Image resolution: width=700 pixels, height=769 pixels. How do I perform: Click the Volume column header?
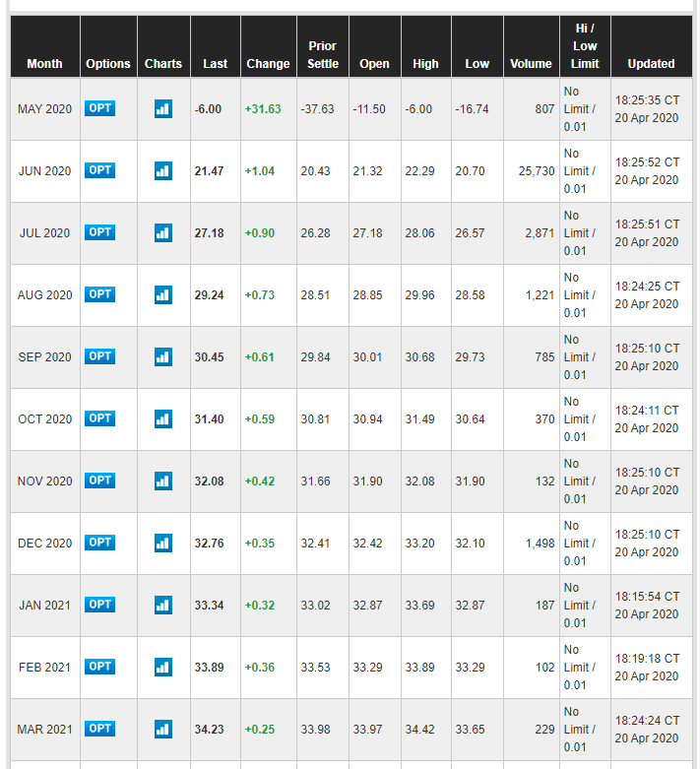pos(532,46)
